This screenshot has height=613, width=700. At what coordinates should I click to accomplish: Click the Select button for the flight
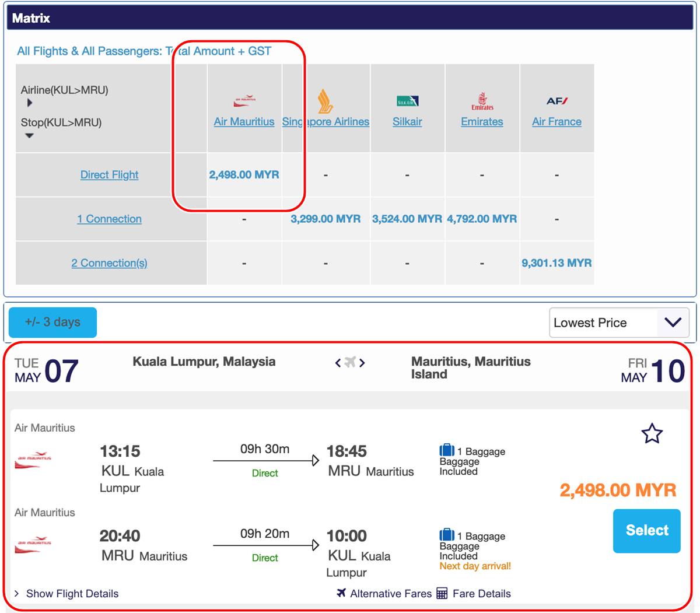[x=647, y=531]
